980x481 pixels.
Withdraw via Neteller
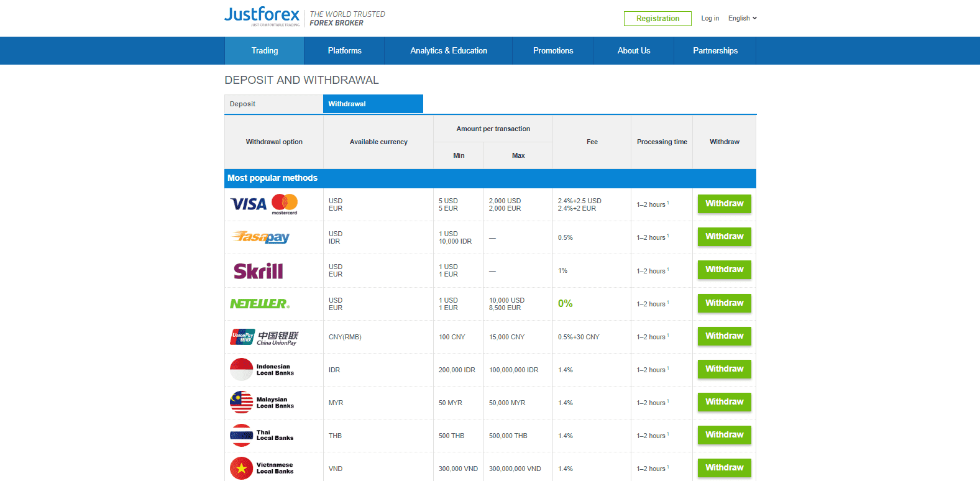[x=725, y=303]
